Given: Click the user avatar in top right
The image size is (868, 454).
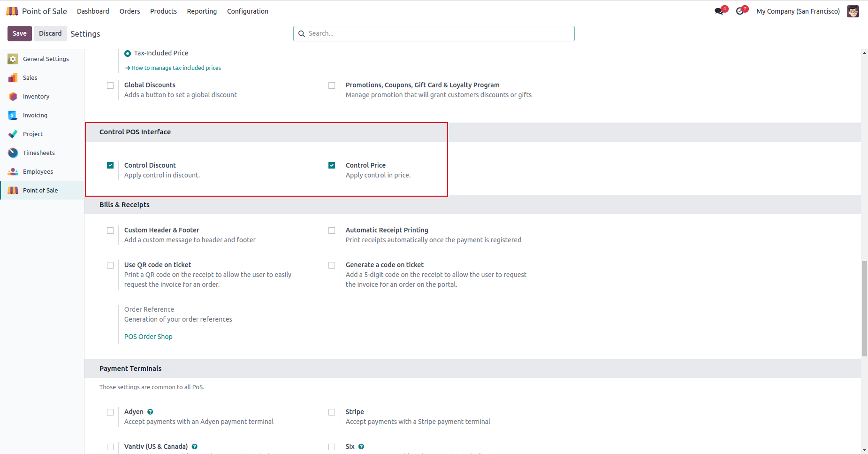Looking at the screenshot, I should 853,11.
